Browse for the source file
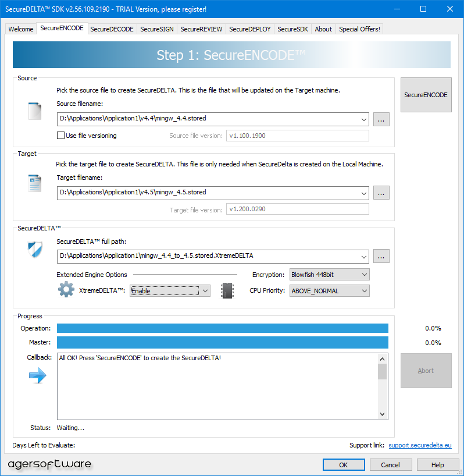The image size is (464, 476). [381, 119]
